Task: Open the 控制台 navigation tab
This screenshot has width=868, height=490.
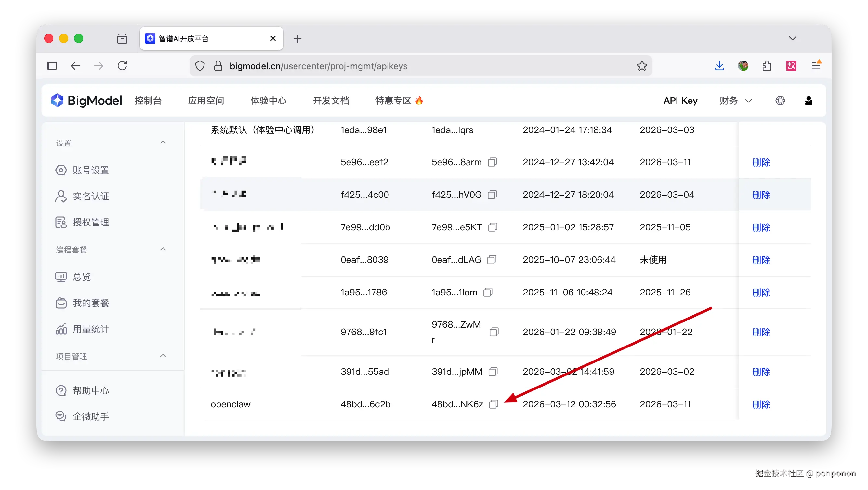Action: (x=148, y=101)
